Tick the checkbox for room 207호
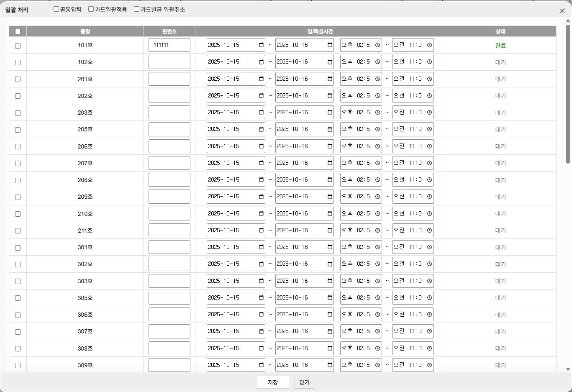This screenshot has height=392, width=572. coord(18,164)
